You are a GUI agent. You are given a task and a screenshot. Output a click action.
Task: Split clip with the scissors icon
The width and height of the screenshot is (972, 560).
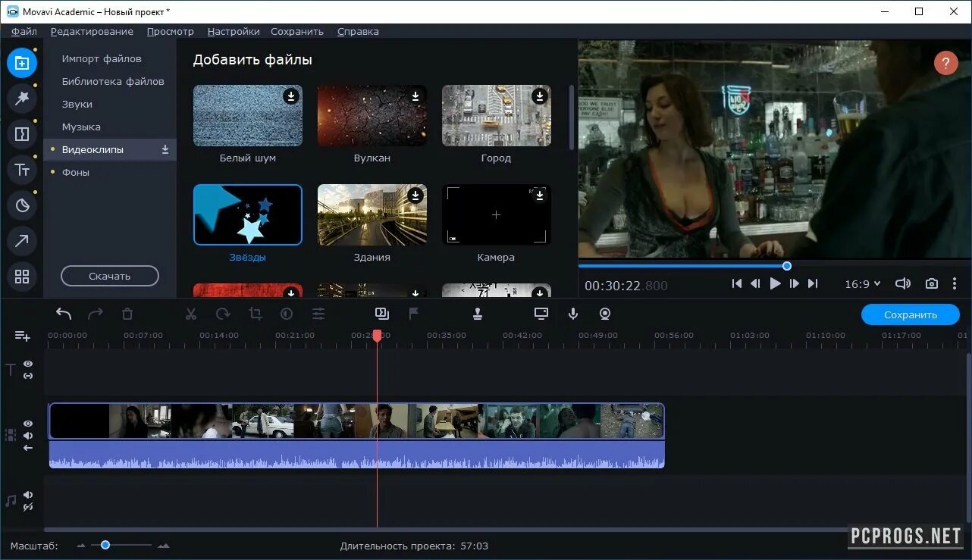click(191, 314)
